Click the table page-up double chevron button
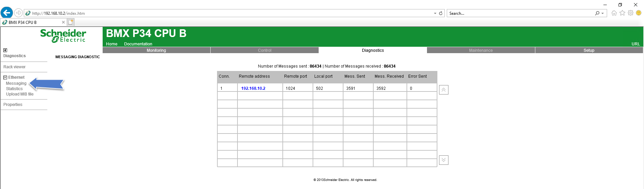The width and height of the screenshot is (644, 189). coord(443,90)
